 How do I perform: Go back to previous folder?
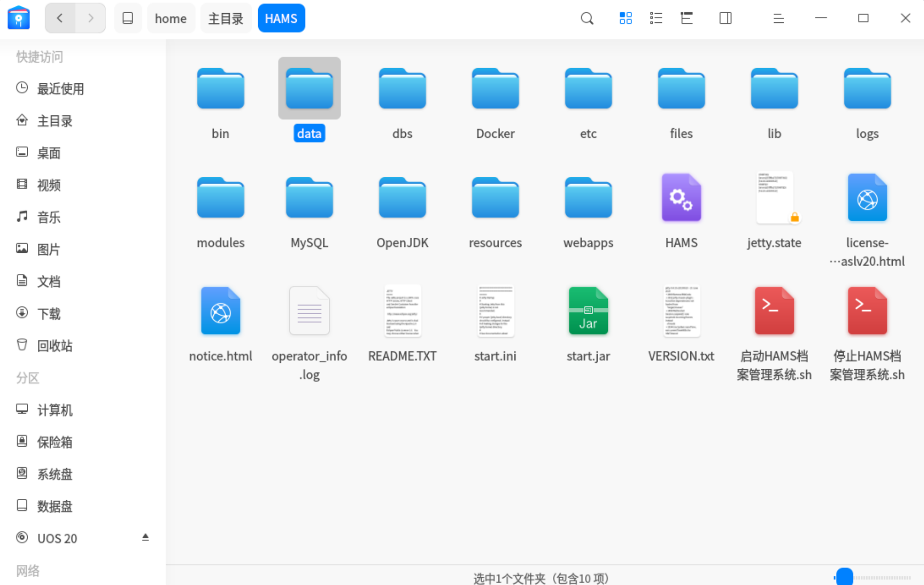tap(60, 19)
